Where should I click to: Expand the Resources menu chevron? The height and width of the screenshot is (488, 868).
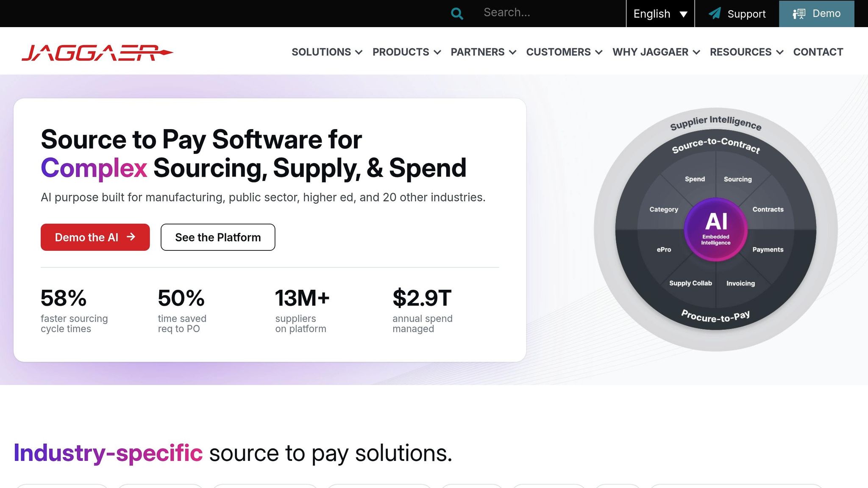780,52
